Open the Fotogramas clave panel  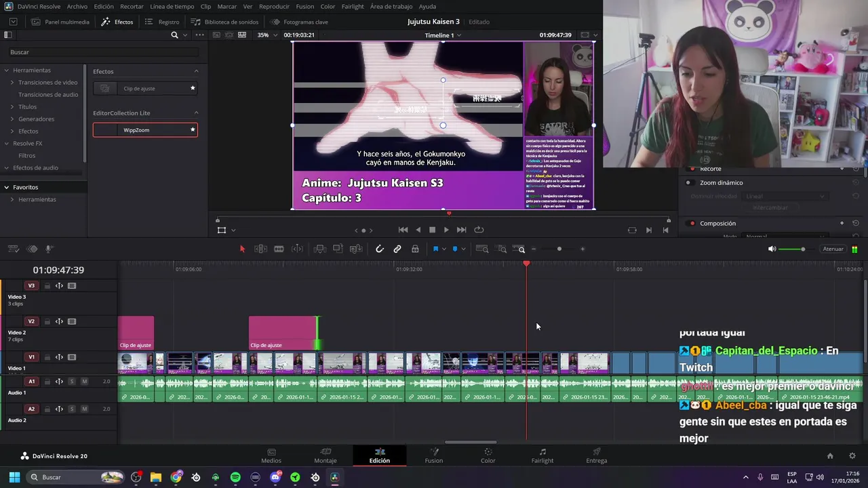[299, 22]
